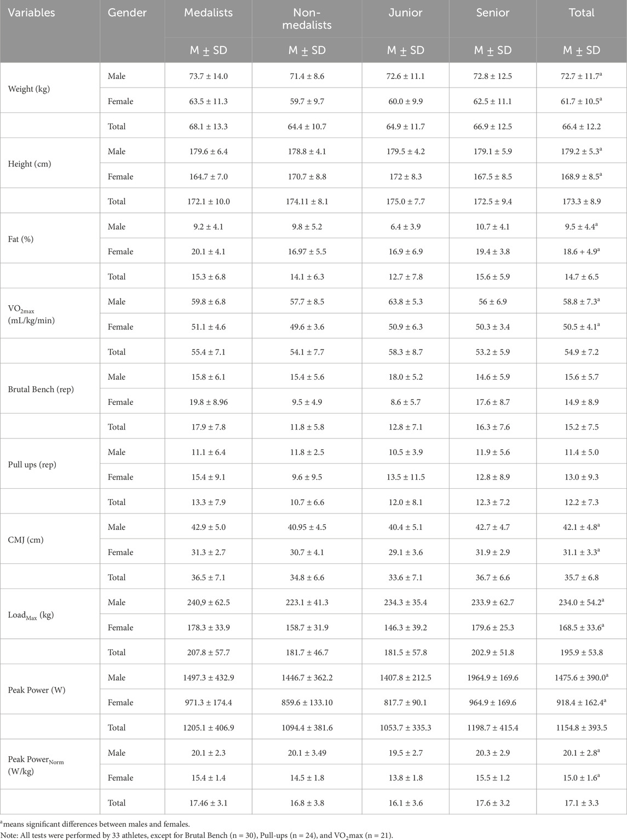Click the CMJ (cm) row label
627x840 pixels.
[x=26, y=539]
